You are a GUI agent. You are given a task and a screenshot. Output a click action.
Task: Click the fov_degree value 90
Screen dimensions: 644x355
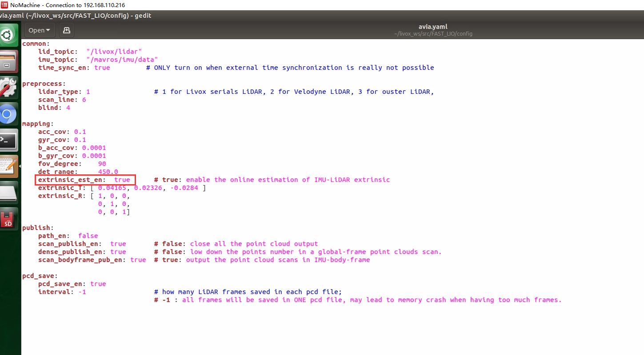(x=102, y=164)
